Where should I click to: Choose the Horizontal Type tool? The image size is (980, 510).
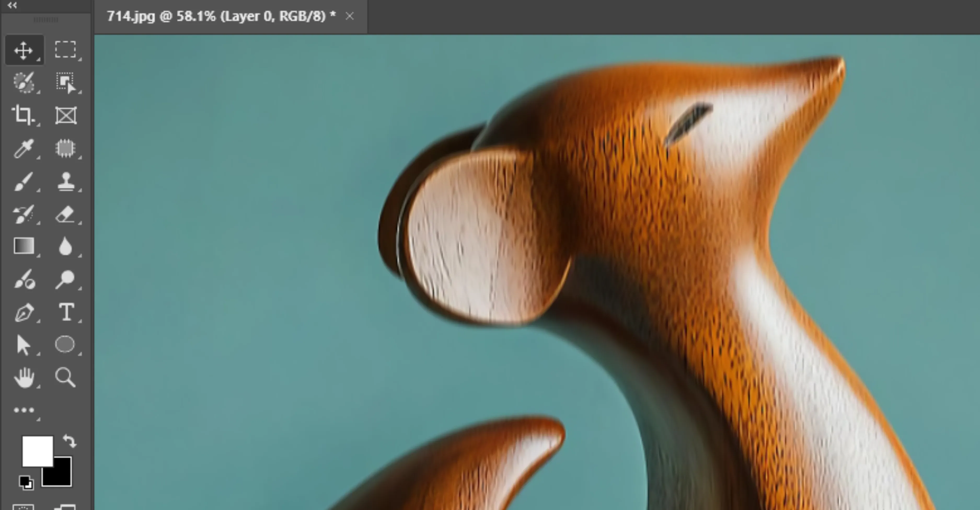[66, 312]
